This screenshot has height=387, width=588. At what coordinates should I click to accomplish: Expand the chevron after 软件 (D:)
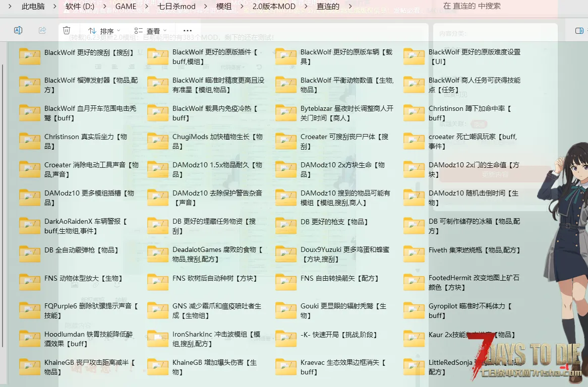point(104,7)
